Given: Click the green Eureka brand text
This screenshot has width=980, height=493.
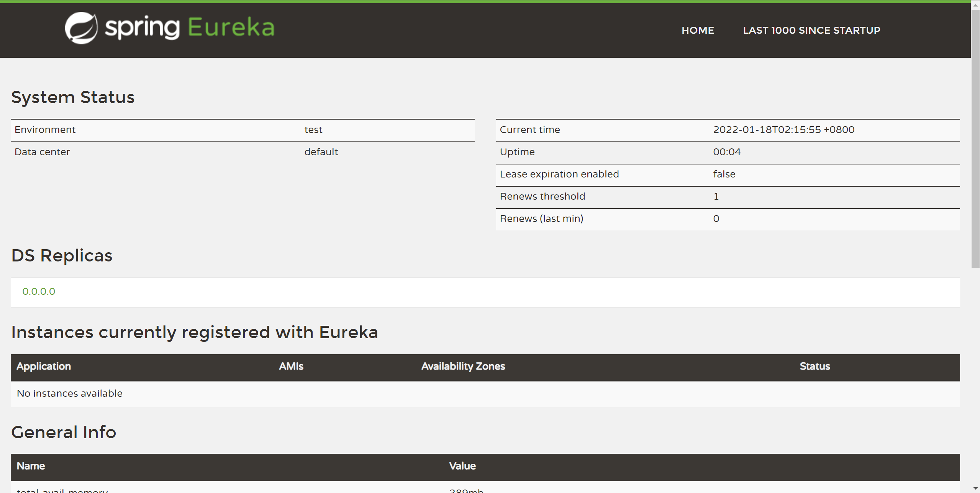Looking at the screenshot, I should 231,27.
